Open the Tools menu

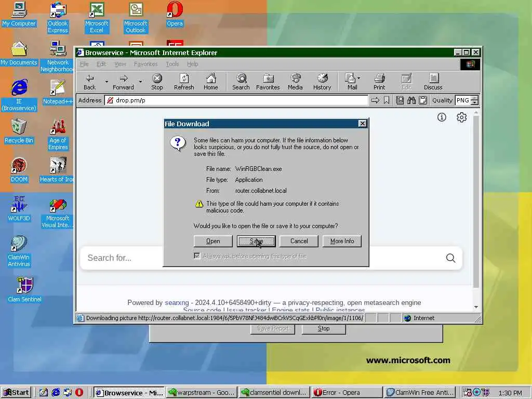tap(172, 64)
